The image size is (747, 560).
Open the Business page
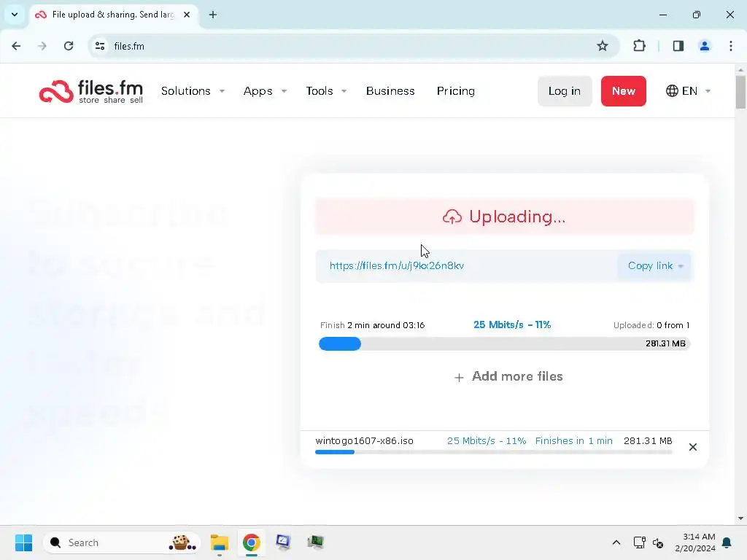coord(390,91)
